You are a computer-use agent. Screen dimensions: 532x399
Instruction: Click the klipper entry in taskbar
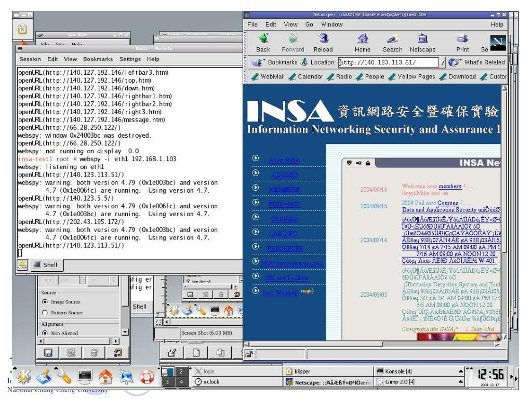[328, 371]
